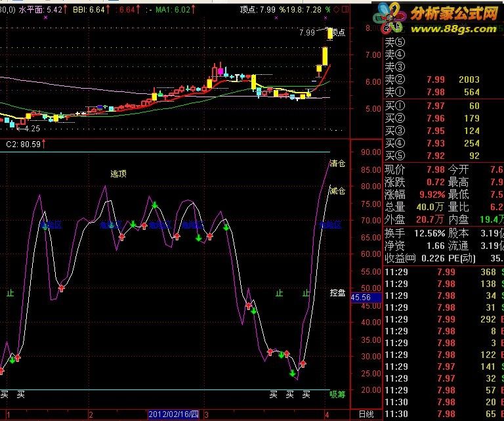Click the 卖② volume 2003

click(469, 79)
